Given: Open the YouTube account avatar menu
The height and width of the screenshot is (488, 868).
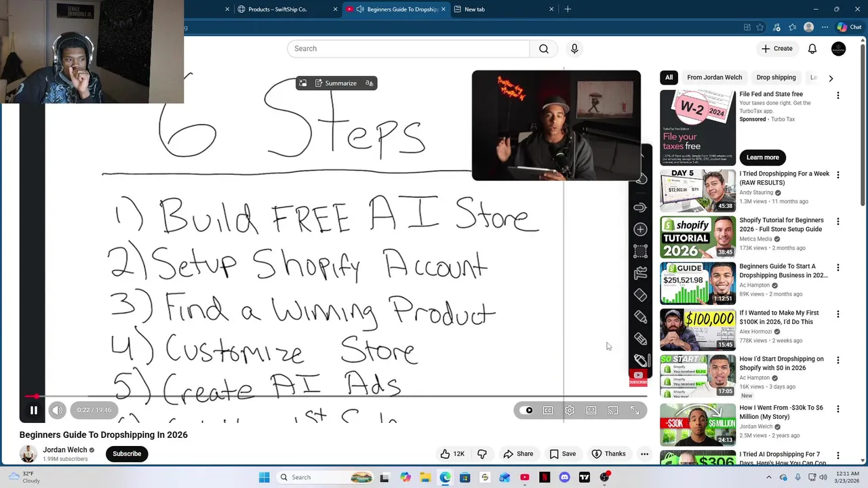Looking at the screenshot, I should (838, 49).
